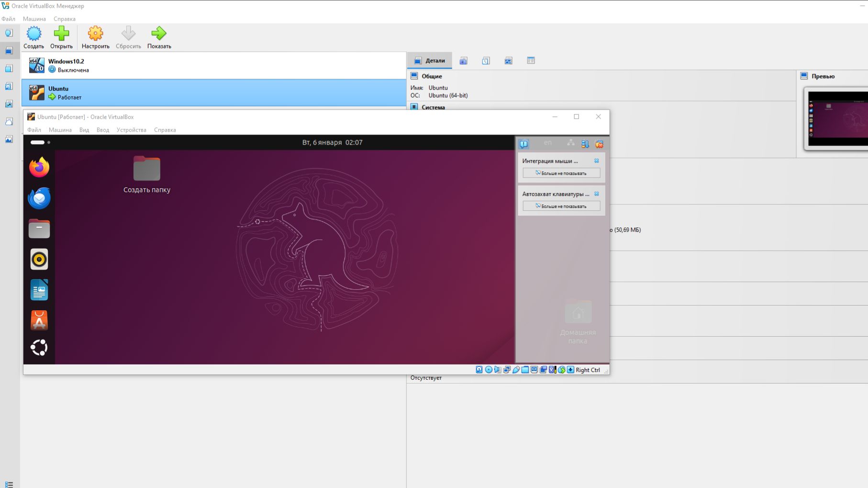Click the shared folders status bar icon

coord(525,370)
